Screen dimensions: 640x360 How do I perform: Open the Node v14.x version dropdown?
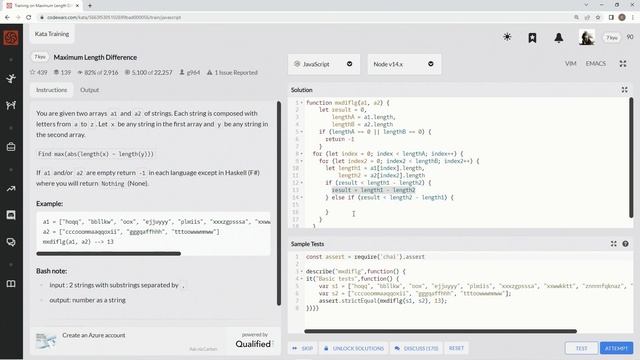point(404,64)
